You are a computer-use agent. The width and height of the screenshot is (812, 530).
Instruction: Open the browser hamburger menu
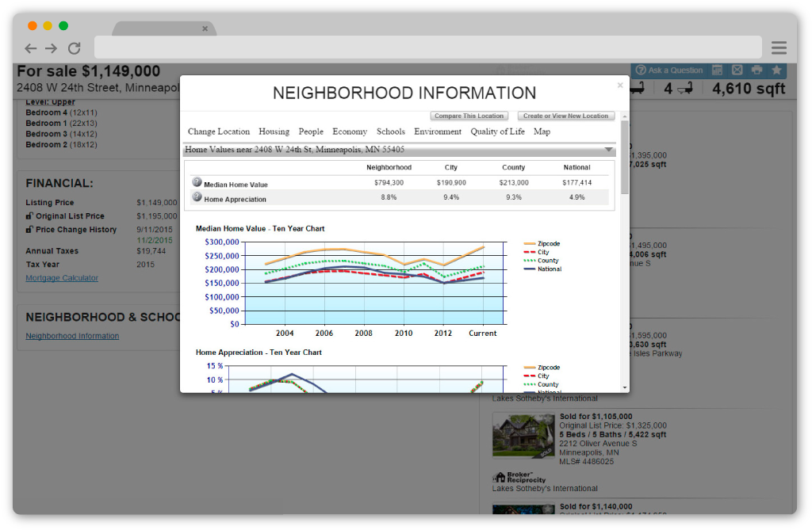tap(779, 48)
